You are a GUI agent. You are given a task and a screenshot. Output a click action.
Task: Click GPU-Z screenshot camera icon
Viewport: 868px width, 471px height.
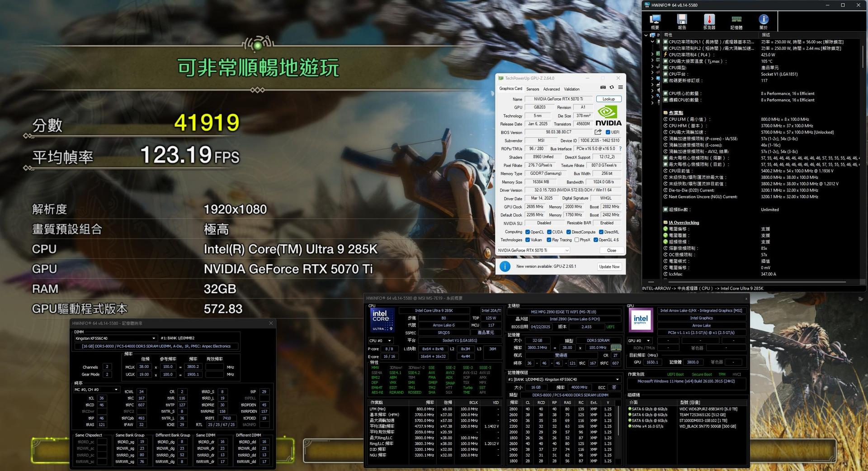pos(603,87)
